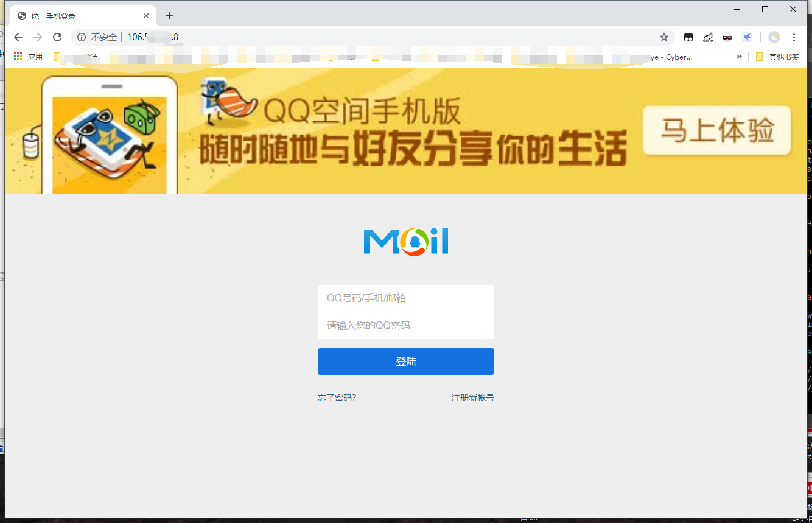Click the incognito-style mask extension icon
The width and height of the screenshot is (812, 523).
point(727,37)
